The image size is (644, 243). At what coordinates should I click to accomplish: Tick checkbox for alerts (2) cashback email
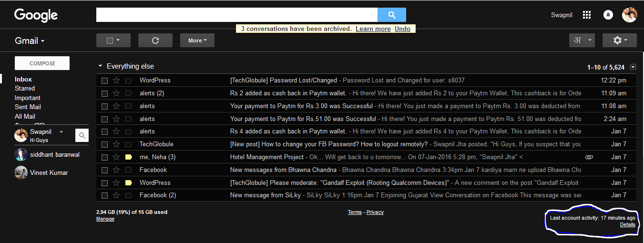(x=104, y=93)
